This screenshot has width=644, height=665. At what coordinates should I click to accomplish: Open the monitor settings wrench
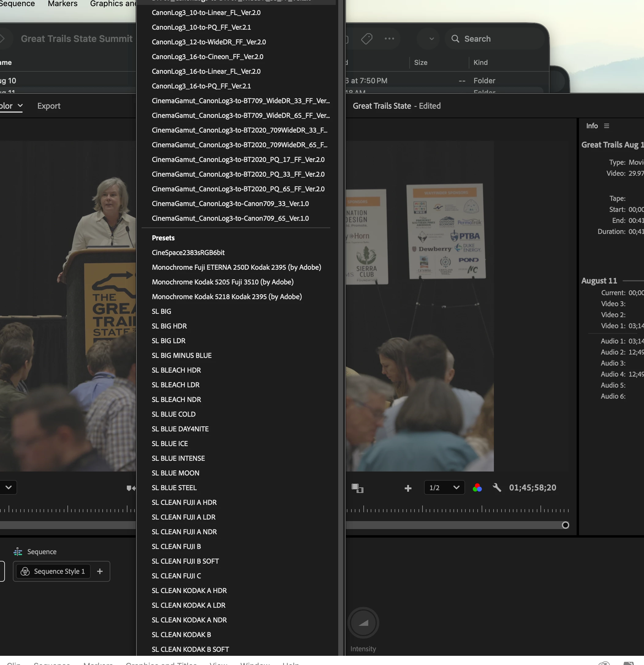497,487
